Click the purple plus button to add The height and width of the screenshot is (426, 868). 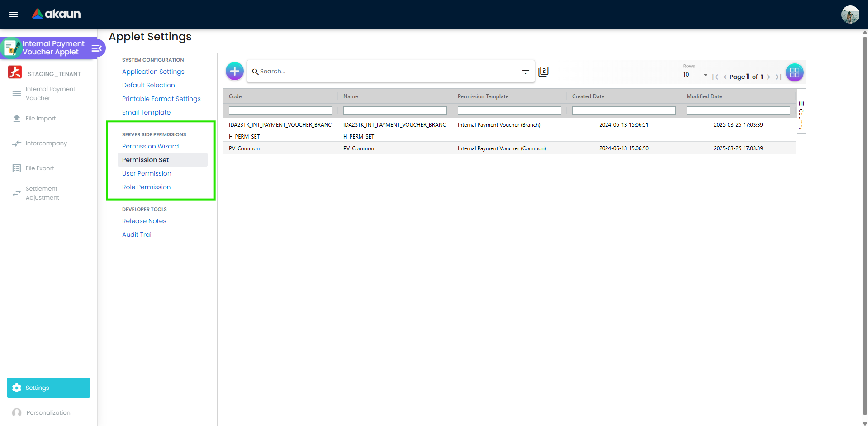(x=234, y=71)
